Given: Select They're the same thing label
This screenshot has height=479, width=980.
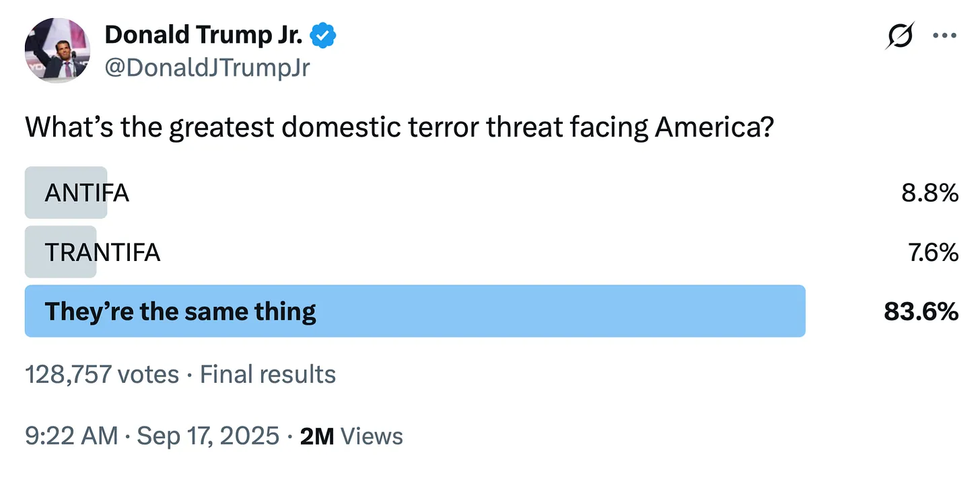Looking at the screenshot, I should [x=180, y=311].
